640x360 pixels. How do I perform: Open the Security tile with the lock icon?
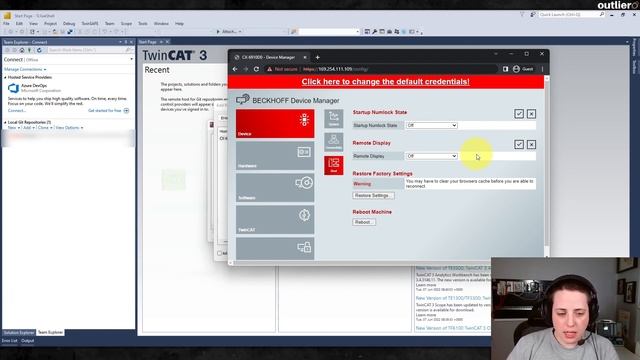pos(275,249)
